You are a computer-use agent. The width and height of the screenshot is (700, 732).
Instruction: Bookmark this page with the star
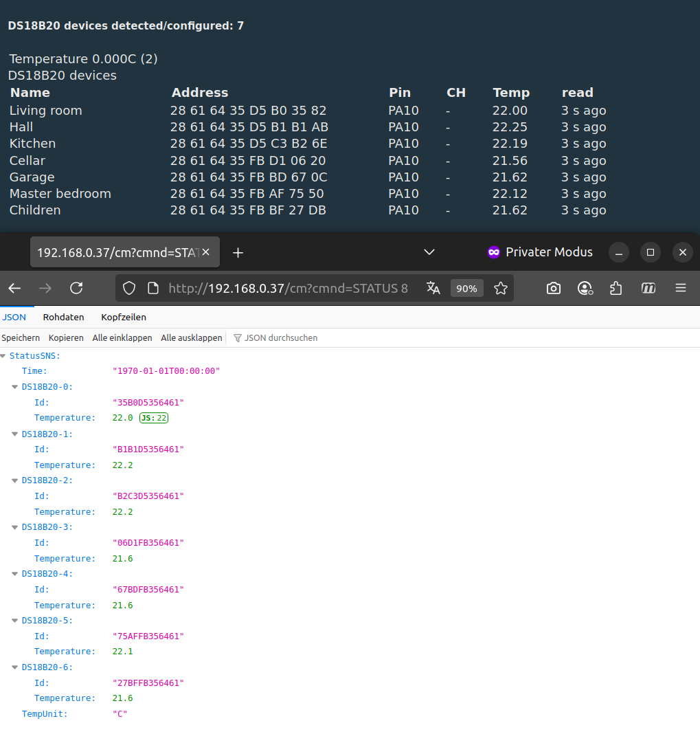point(501,289)
